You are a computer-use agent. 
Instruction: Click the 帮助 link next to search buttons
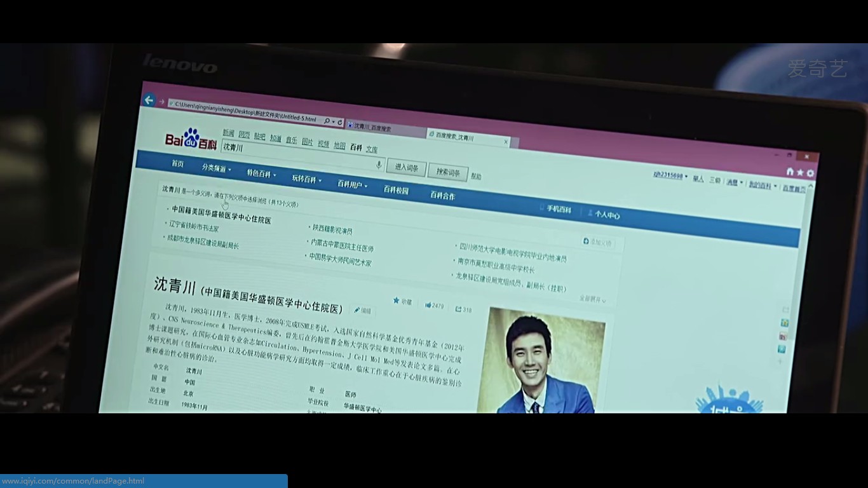click(x=476, y=177)
